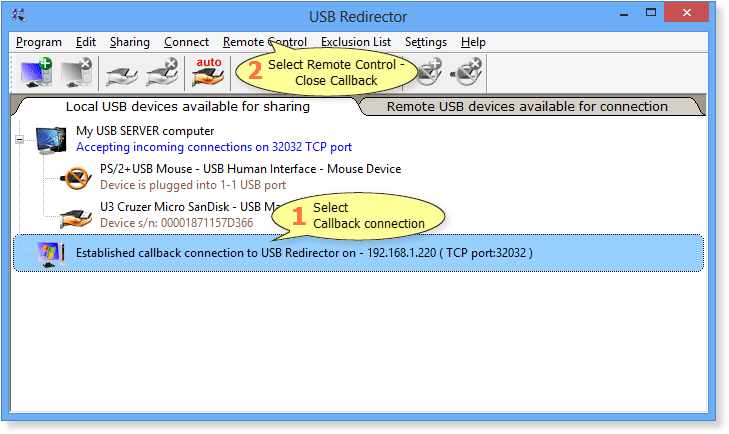Click the remove exclusion toolbar icon

(467, 73)
